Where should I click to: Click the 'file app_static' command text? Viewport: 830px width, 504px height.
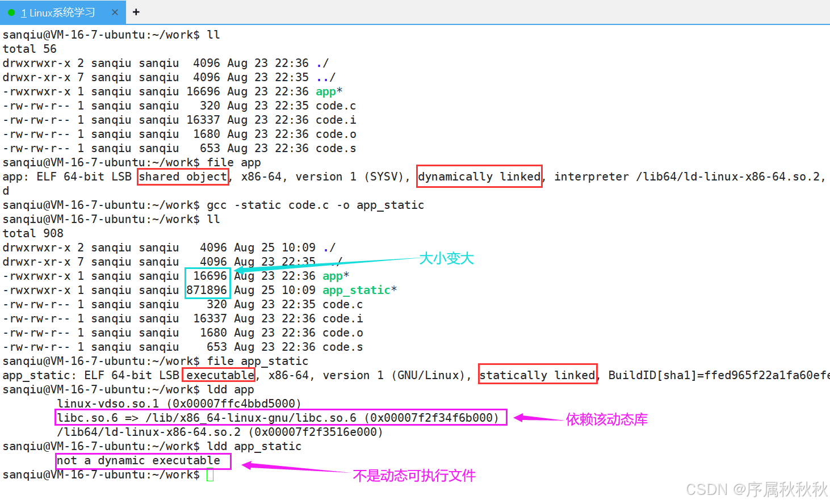coord(257,361)
